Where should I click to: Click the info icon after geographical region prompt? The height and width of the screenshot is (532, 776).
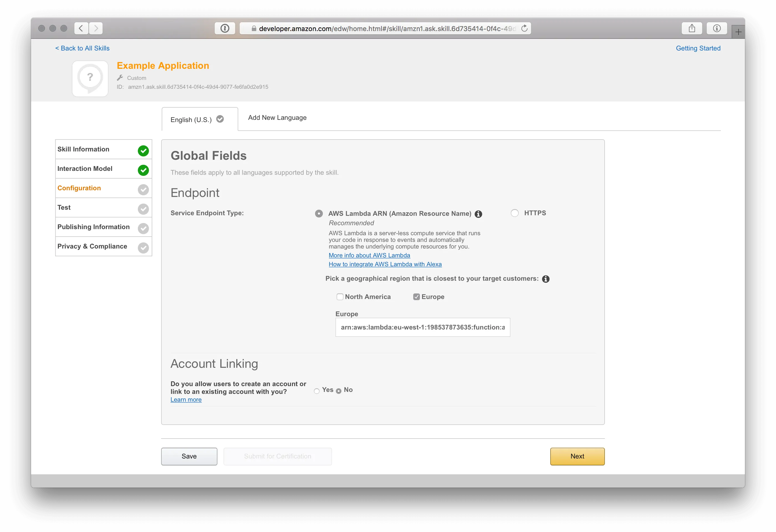coord(546,279)
